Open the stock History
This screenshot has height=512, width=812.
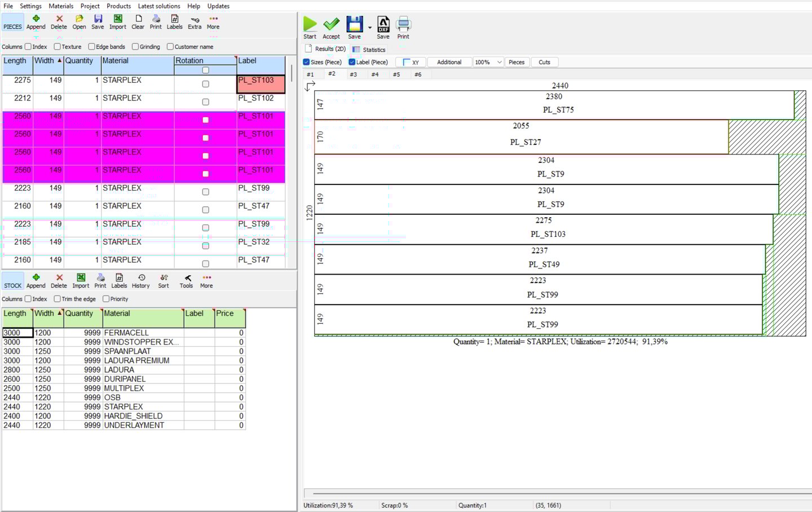(x=141, y=281)
